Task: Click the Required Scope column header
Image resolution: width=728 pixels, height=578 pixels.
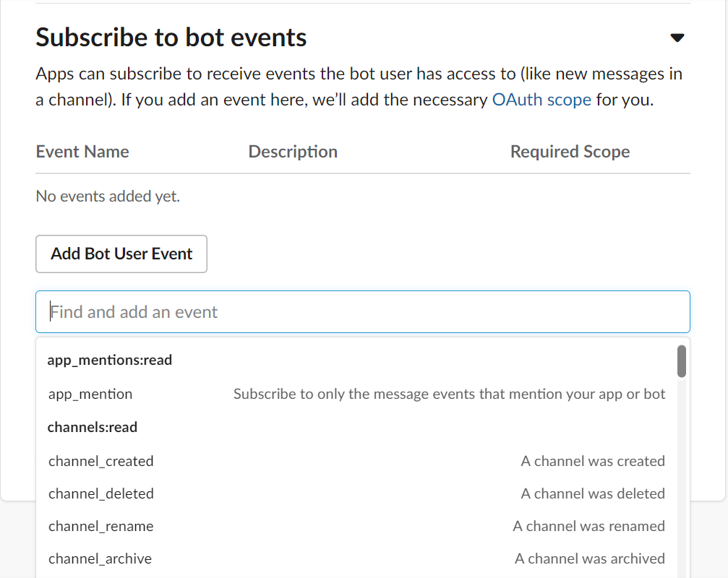Action: (570, 152)
